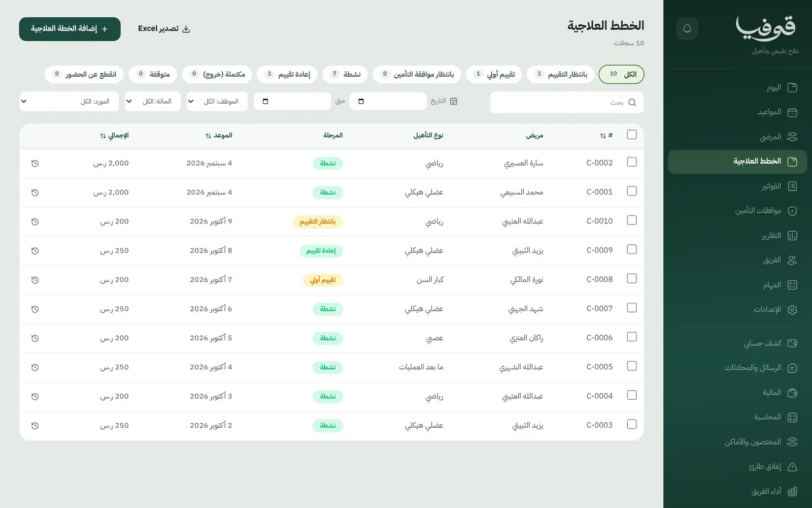Select تقييم أولي filter tab

click(x=494, y=74)
